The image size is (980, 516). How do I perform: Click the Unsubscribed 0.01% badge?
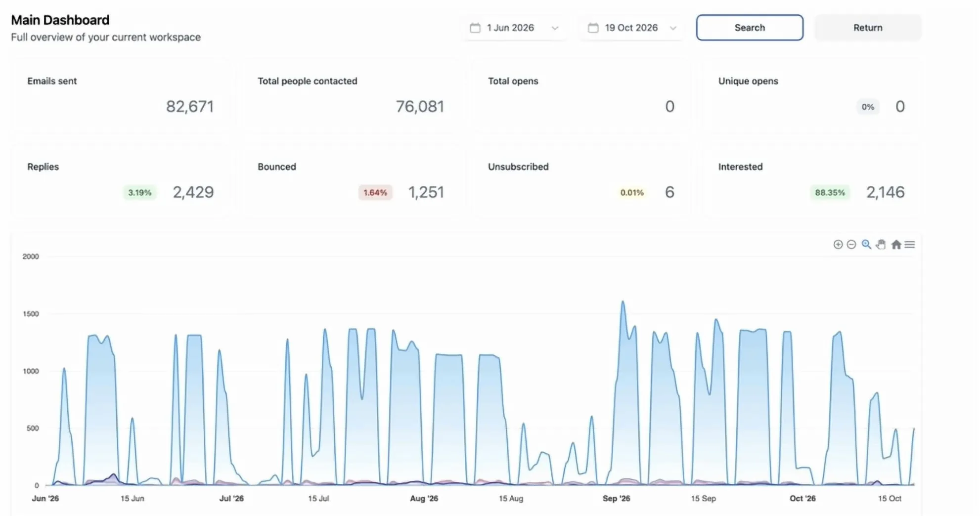632,192
